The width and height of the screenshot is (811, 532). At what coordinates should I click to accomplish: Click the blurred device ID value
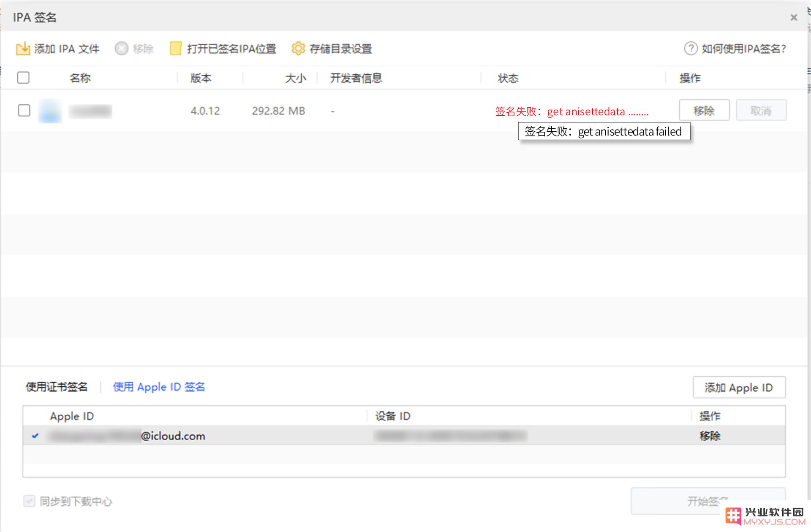[x=450, y=436]
